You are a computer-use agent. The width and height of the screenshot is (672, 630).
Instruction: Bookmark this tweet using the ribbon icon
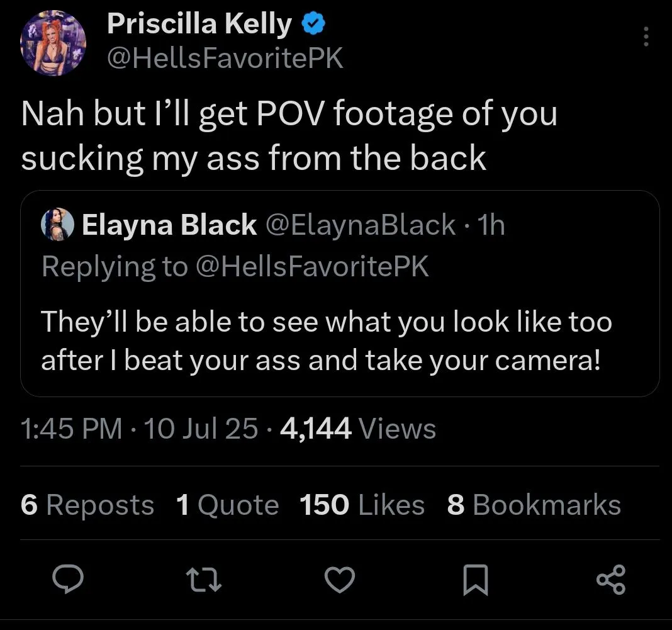point(476,580)
